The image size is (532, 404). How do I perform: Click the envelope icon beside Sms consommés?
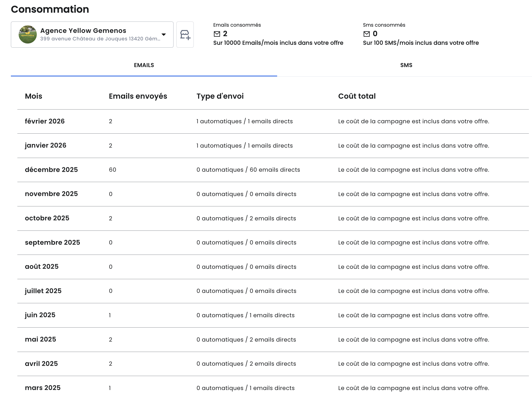pos(366,34)
